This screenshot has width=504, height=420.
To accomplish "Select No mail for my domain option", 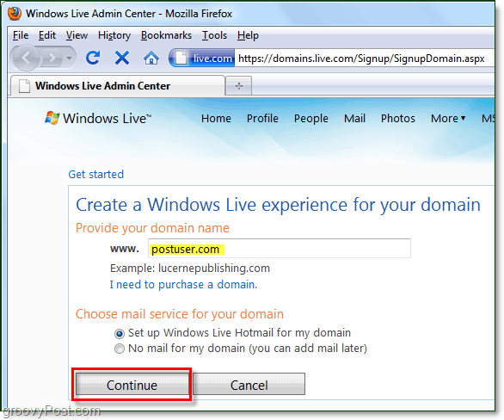I will click(120, 349).
